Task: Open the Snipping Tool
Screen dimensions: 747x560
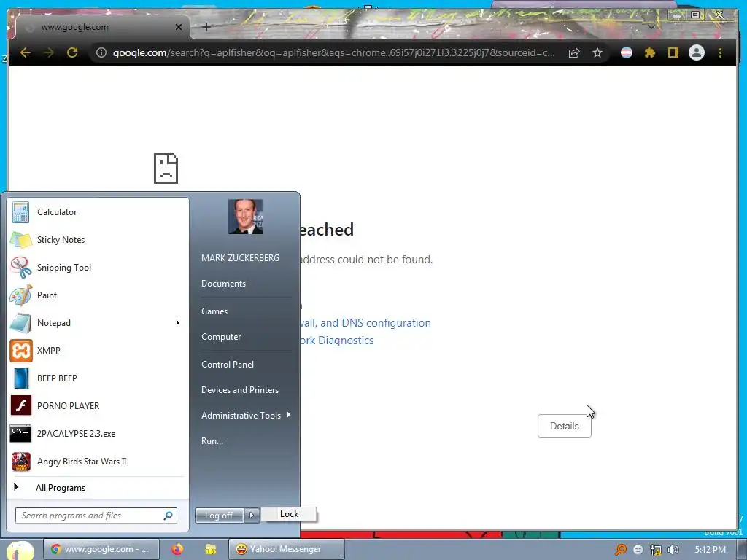Action: tap(98, 268)
